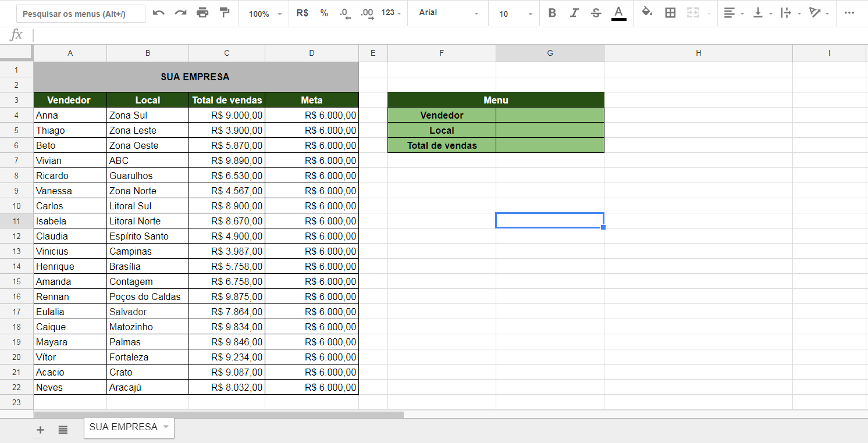This screenshot has width=868, height=443.
Task: Click the SUA EMPRESA title cell
Action: tap(196, 77)
